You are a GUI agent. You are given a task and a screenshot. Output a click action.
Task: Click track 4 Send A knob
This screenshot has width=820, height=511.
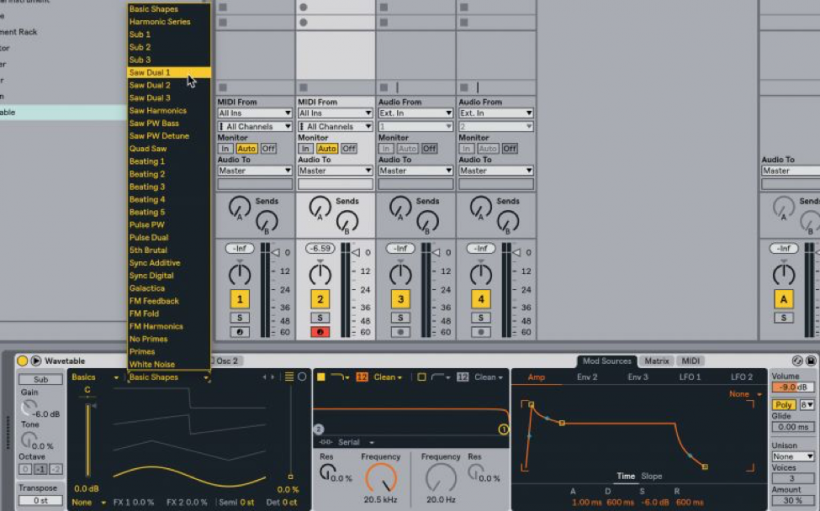(481, 208)
